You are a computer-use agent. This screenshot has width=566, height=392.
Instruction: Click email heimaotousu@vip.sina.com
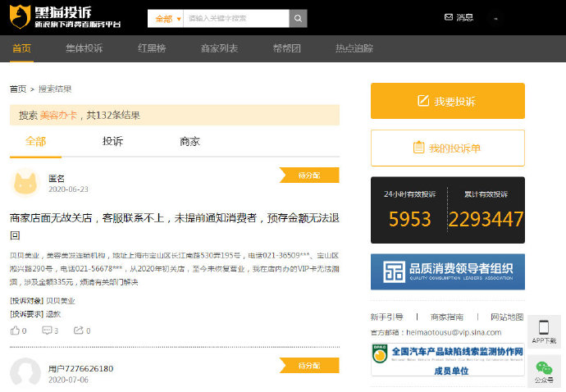pyautogui.click(x=454, y=332)
